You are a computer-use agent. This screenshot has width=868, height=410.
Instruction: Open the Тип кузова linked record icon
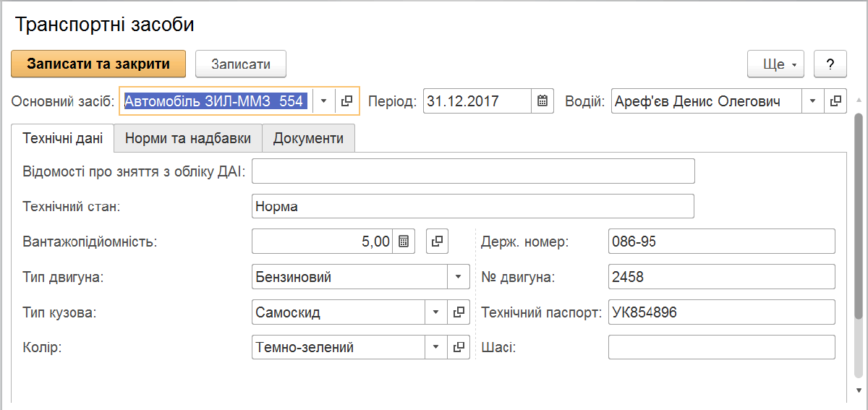point(459,312)
